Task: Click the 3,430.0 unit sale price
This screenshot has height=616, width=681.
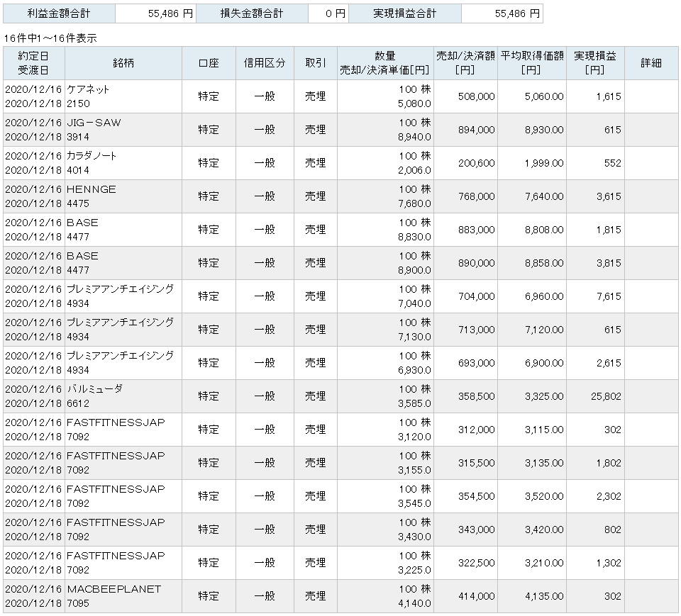Action: [414, 537]
